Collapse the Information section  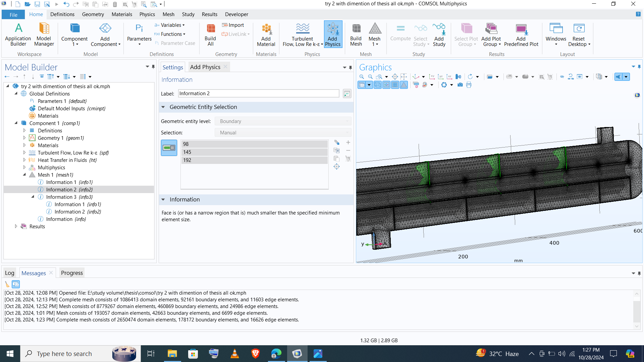click(x=163, y=199)
